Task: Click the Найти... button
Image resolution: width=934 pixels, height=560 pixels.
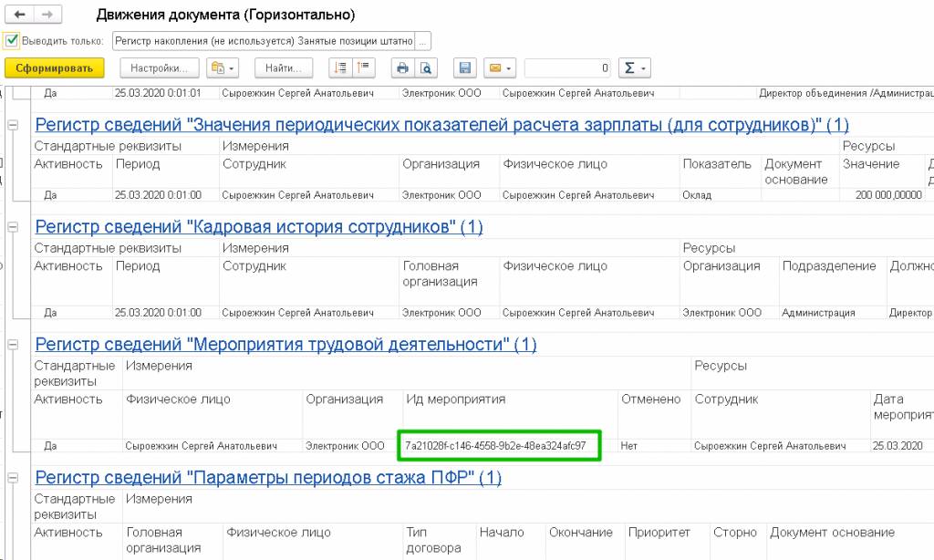Action: [283, 67]
